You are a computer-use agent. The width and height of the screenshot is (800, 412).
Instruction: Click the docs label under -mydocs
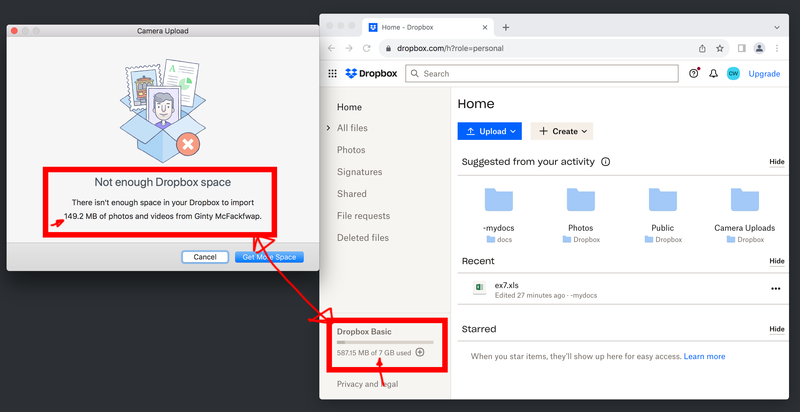504,239
